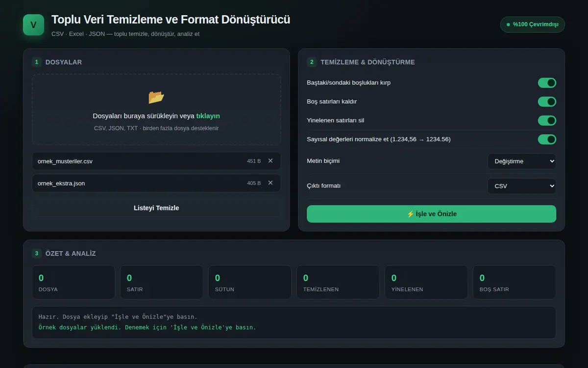The image size is (588, 368).
Task: Toggle 'Boş satırları kaldır' switch
Action: (x=547, y=102)
